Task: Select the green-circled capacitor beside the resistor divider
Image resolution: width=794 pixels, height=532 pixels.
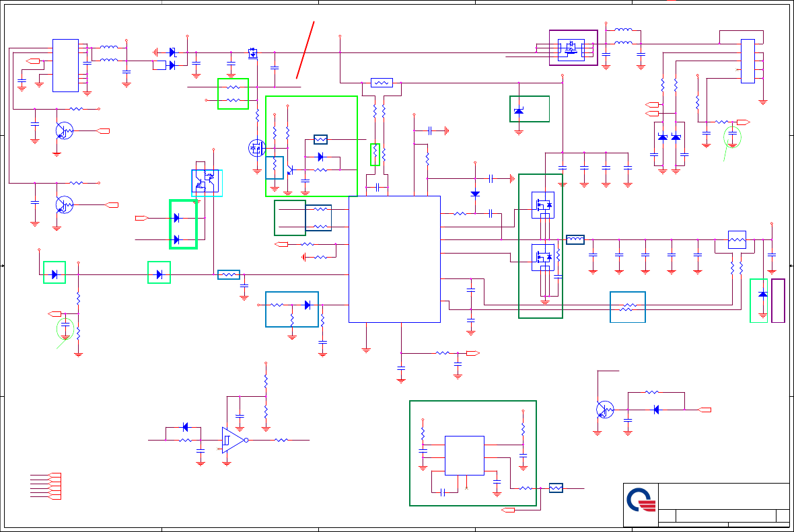Action: tap(65, 324)
